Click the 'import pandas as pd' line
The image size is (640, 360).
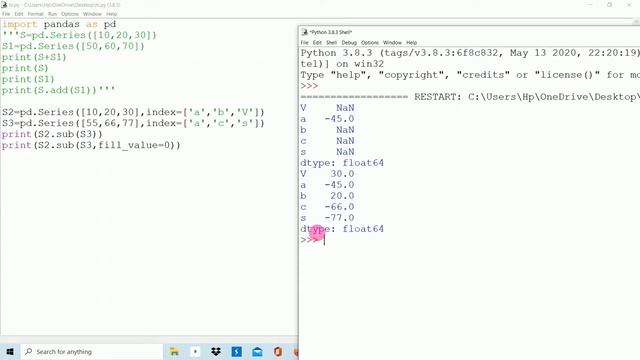pos(59,24)
